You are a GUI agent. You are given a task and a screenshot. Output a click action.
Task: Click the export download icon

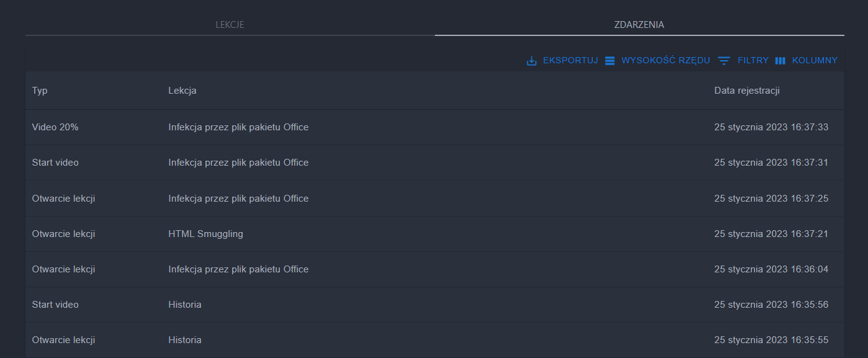[x=532, y=61]
